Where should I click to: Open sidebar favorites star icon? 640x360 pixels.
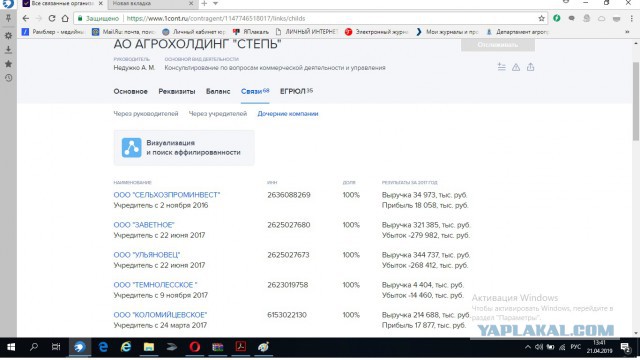(x=8, y=64)
